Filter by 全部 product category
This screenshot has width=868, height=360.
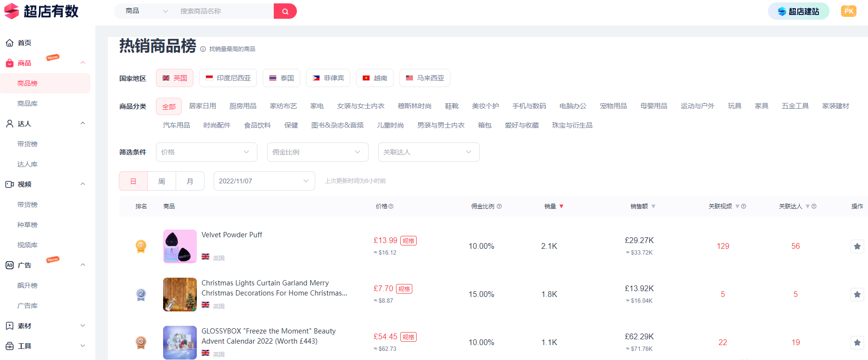point(169,106)
